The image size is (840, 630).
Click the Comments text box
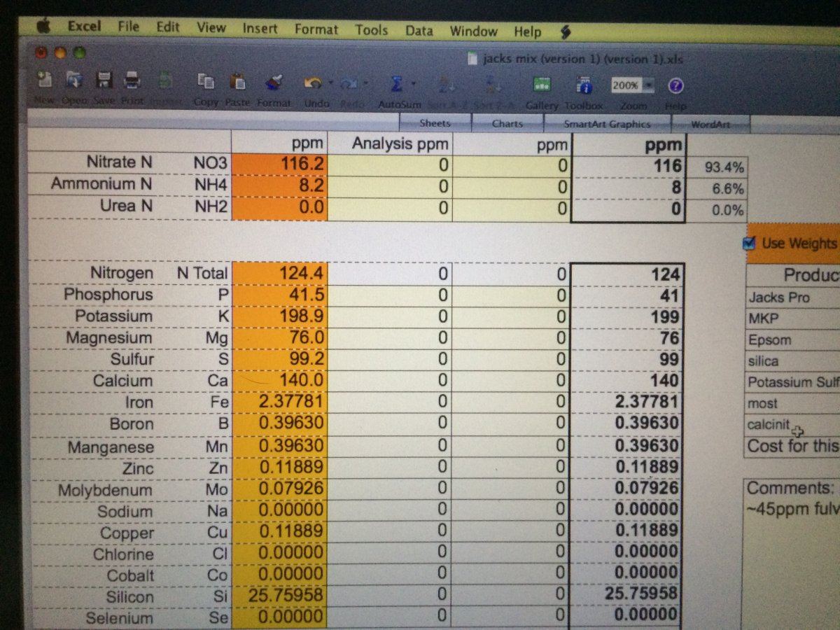click(792, 553)
